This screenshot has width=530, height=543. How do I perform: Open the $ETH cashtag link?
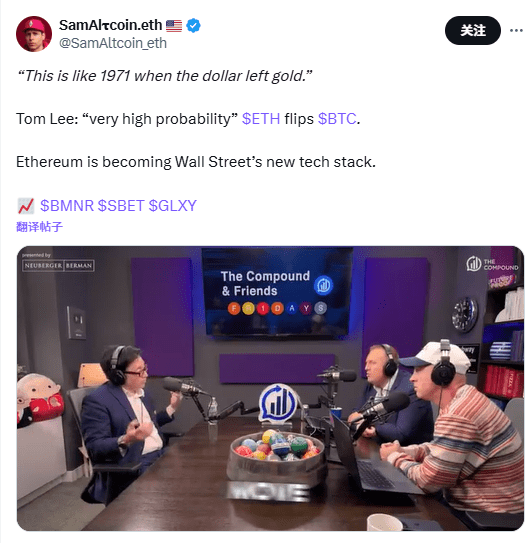(261, 119)
